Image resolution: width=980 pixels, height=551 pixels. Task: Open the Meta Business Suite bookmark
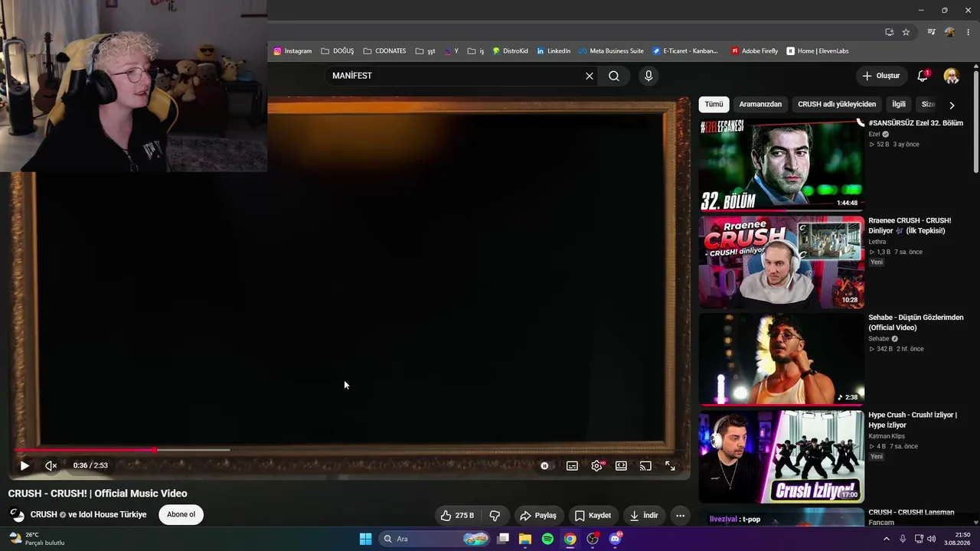pos(611,51)
